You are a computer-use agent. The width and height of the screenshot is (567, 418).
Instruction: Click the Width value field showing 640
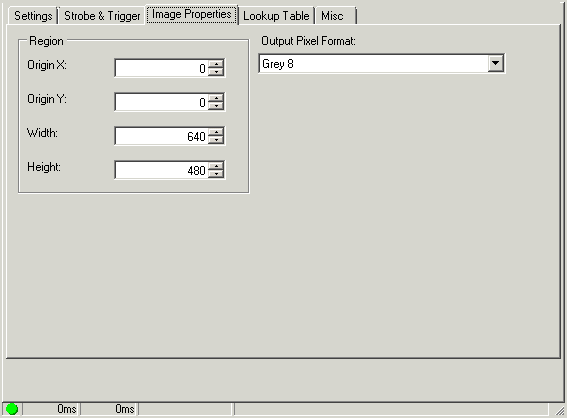click(x=161, y=136)
